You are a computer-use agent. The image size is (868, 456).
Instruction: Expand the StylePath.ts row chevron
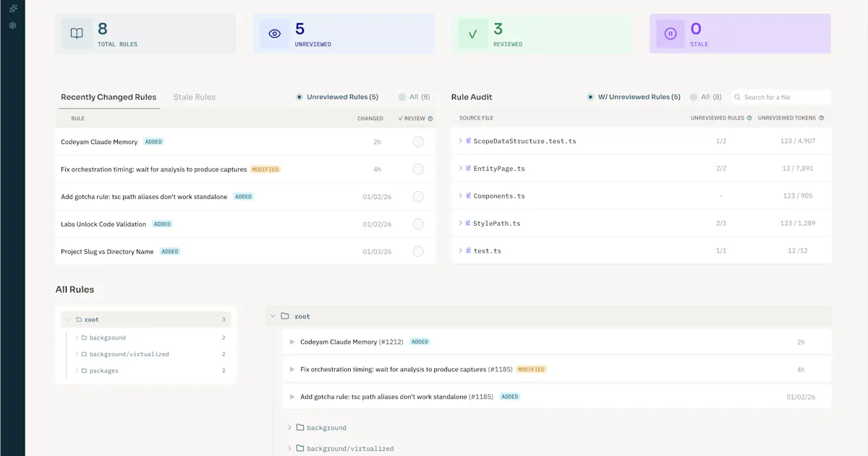pyautogui.click(x=460, y=223)
